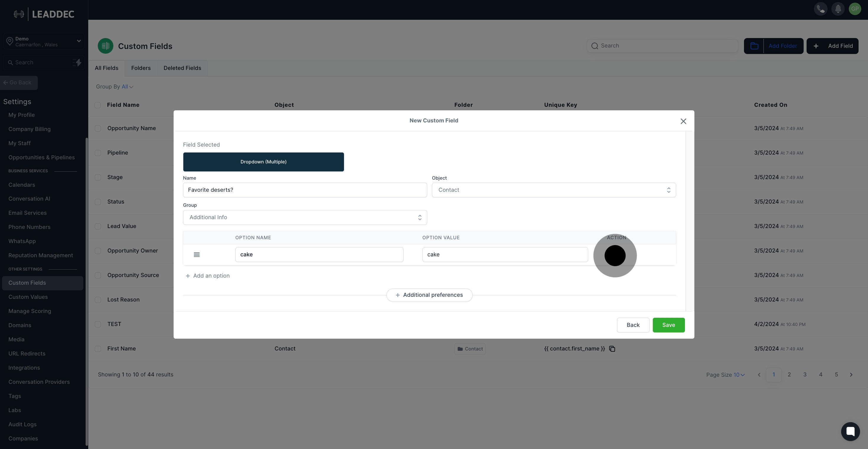Click the Option Name field with cake
Viewport: 868px width, 449px height.
[x=319, y=255]
